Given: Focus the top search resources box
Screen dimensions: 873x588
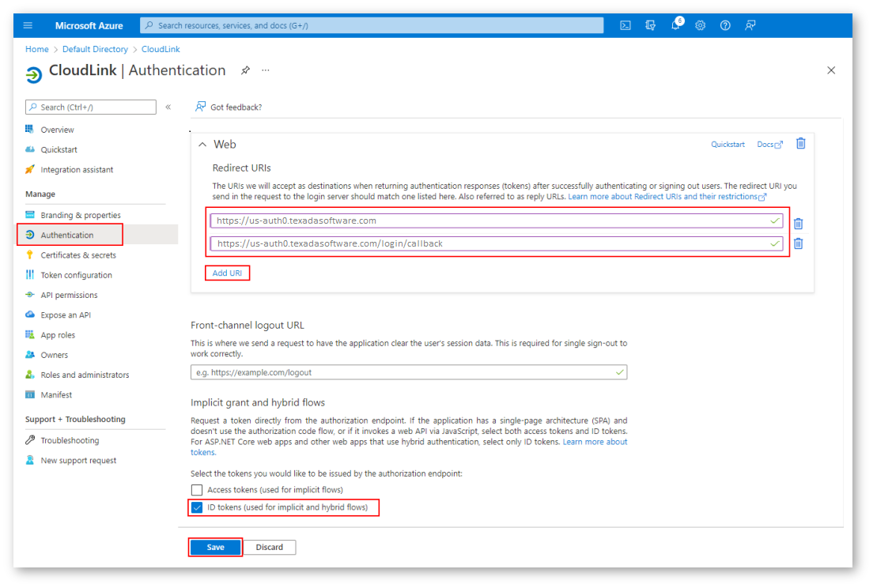Looking at the screenshot, I should click(x=372, y=25).
